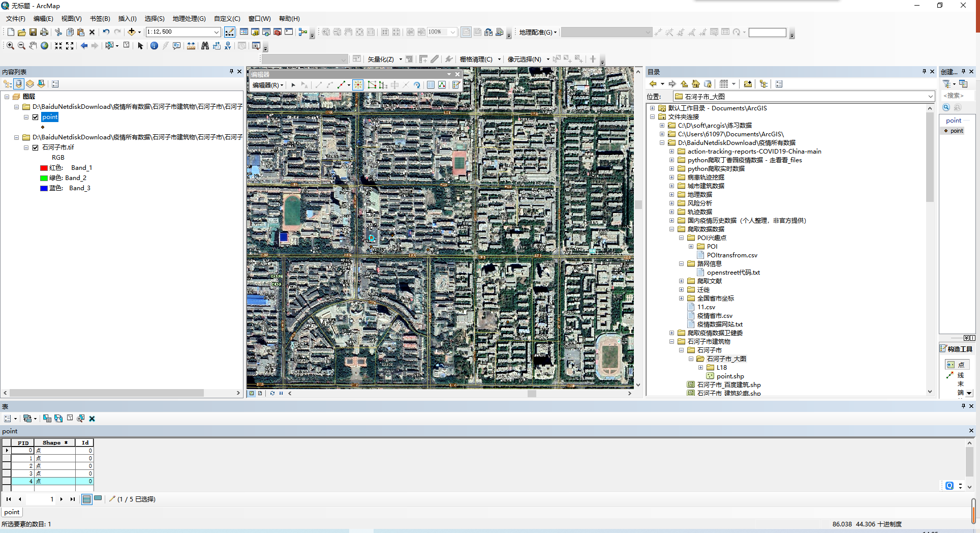Go to next record in table
Viewport: 980px width, 533px height.
[x=62, y=499]
